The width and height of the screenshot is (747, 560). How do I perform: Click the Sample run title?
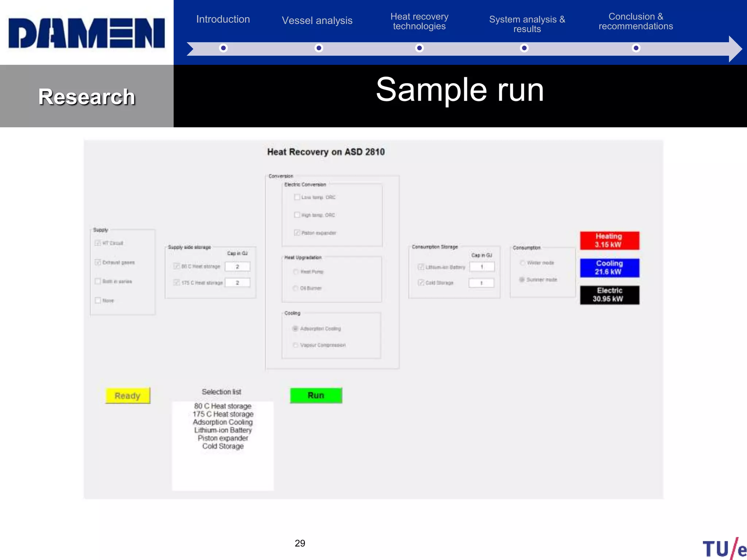tap(460, 90)
